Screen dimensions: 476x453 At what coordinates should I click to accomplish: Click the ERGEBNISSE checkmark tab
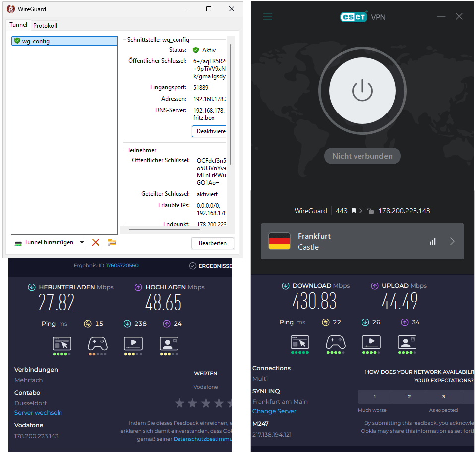211,266
